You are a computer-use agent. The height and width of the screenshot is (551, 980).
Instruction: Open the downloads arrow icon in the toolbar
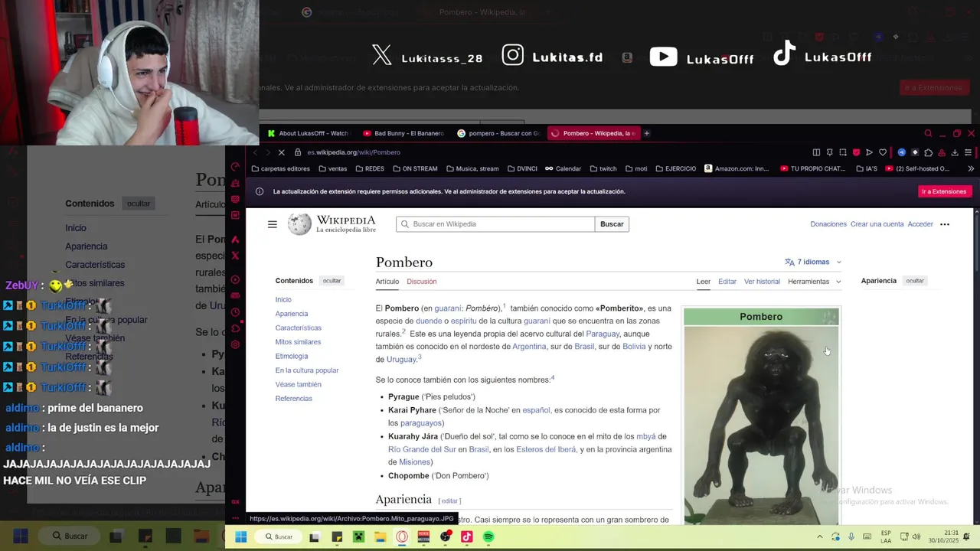pyautogui.click(x=955, y=152)
